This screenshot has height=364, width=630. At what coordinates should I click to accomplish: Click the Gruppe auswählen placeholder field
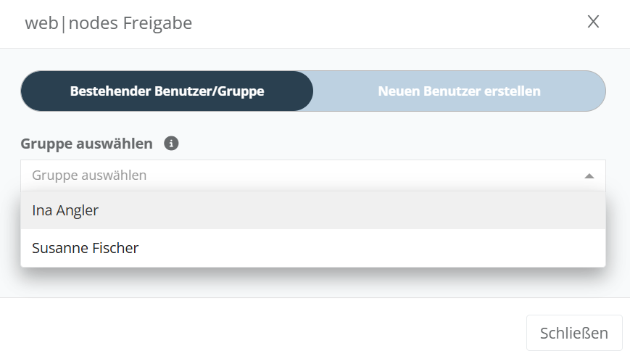(x=89, y=175)
